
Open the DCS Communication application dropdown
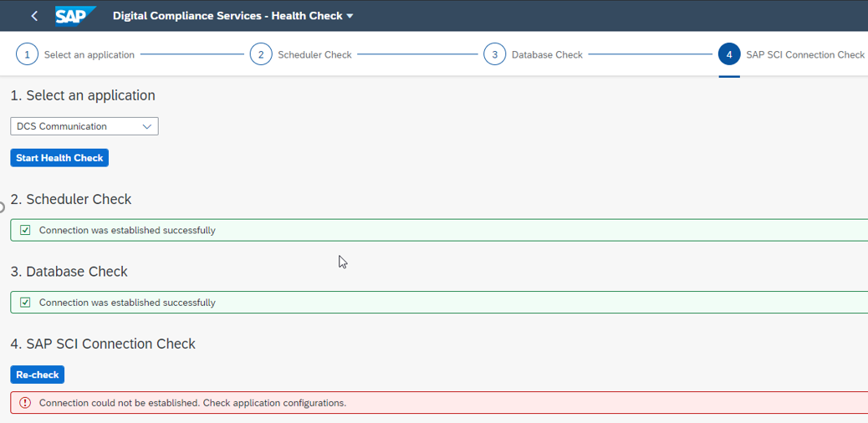(84, 126)
